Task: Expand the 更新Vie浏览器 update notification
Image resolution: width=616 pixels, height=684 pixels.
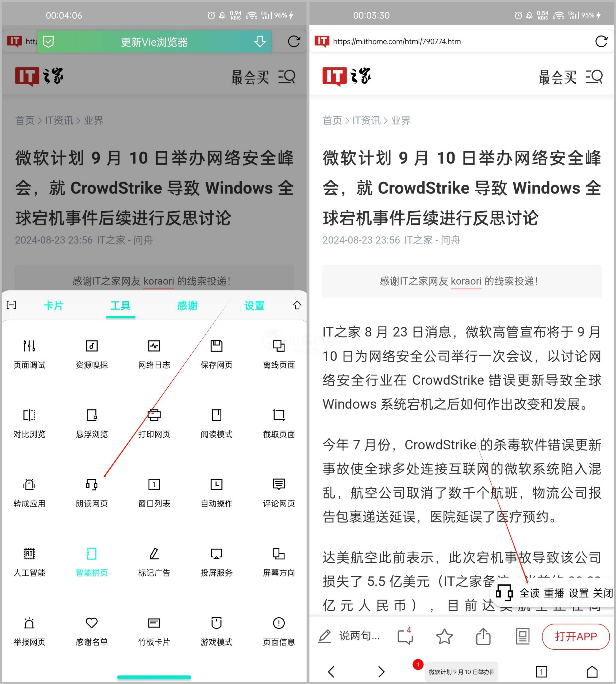Action: point(154,41)
